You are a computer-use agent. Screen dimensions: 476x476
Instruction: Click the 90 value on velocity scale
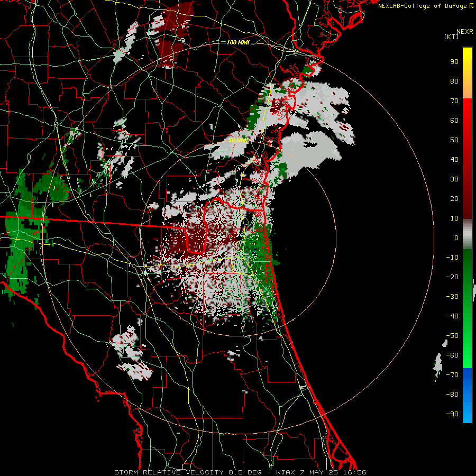454,62
